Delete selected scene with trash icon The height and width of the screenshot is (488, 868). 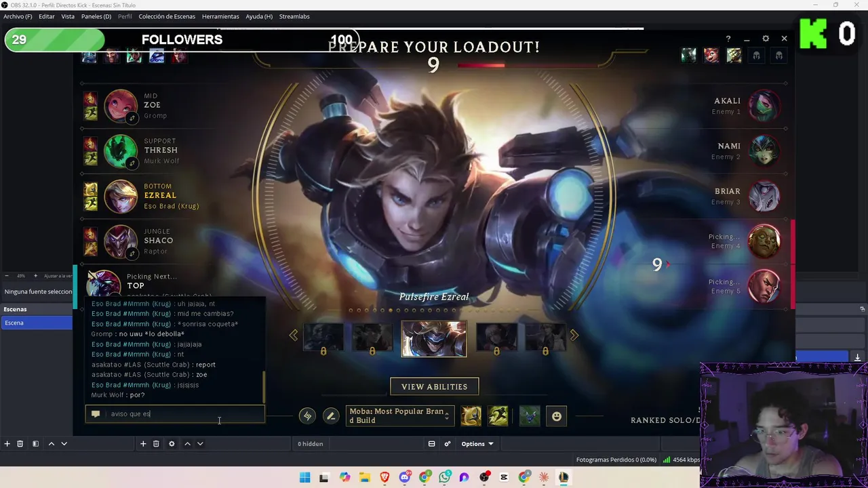20,444
